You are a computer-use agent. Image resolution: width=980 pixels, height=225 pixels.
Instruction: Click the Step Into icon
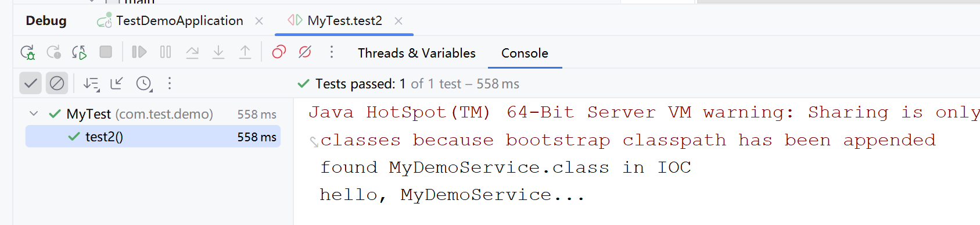(x=218, y=52)
